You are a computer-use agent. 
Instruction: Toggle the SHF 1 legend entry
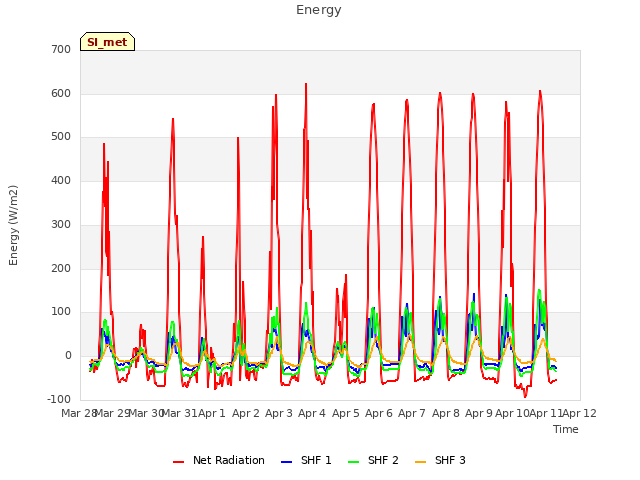tap(307, 460)
